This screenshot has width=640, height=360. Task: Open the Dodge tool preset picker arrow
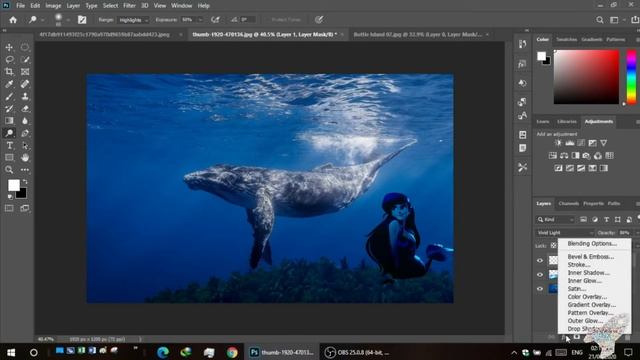coord(42,20)
